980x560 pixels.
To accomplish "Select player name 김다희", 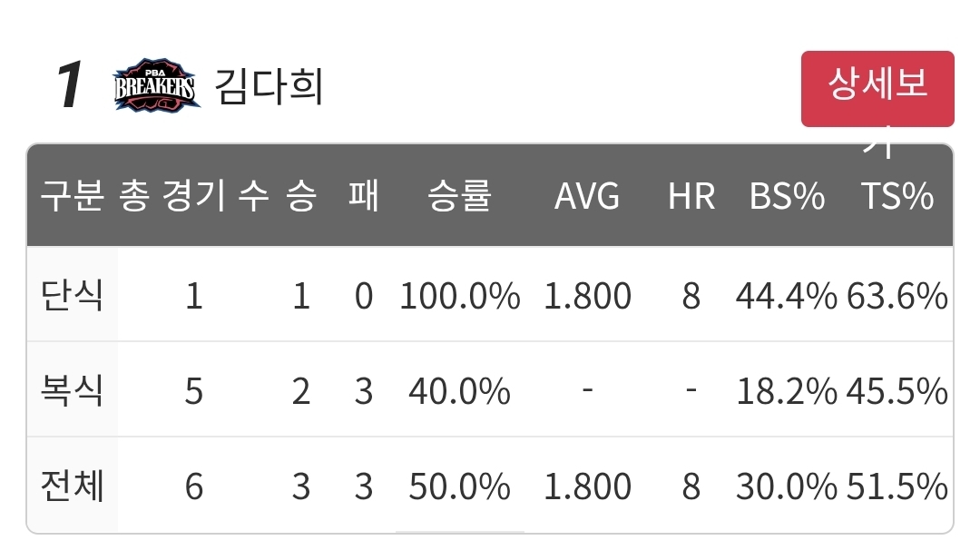I will (269, 86).
